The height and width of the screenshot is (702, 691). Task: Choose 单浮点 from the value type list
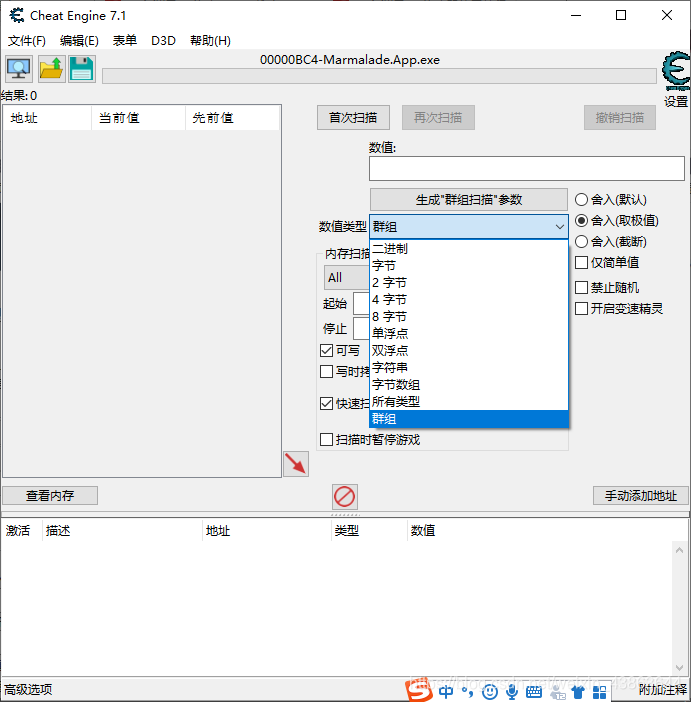(469, 334)
